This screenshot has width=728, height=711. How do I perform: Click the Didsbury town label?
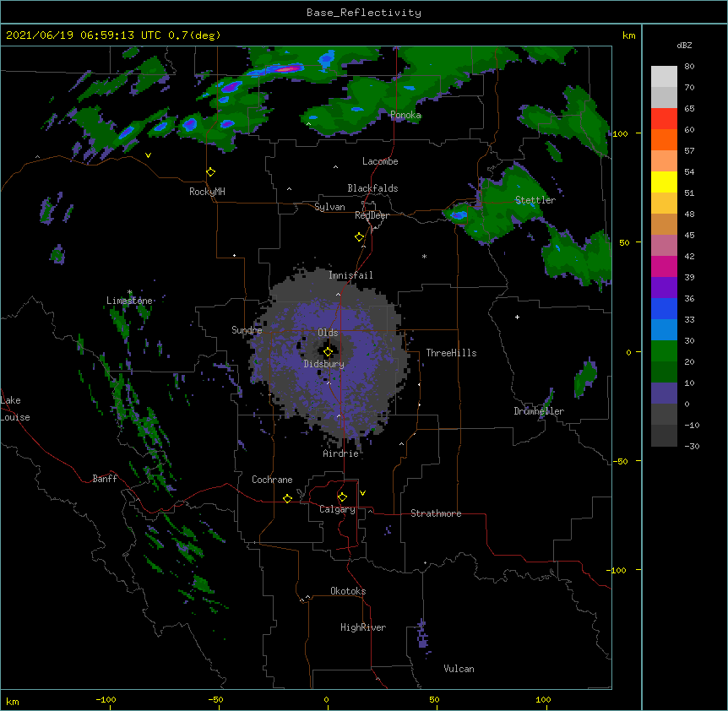coord(324,364)
